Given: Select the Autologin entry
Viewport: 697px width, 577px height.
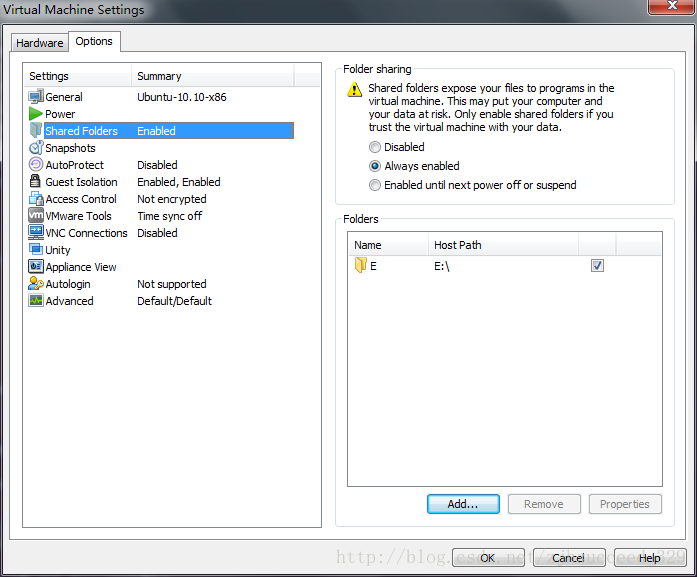Looking at the screenshot, I should [160, 284].
